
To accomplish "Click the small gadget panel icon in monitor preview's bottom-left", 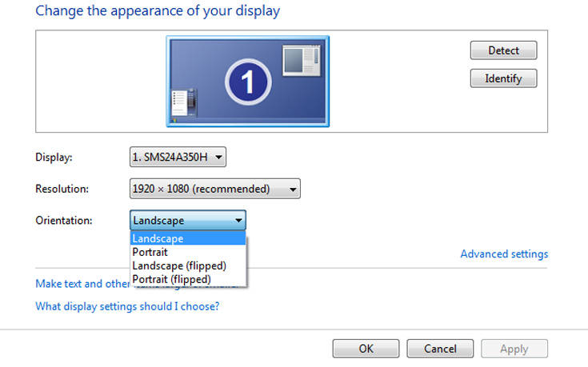I will (184, 102).
